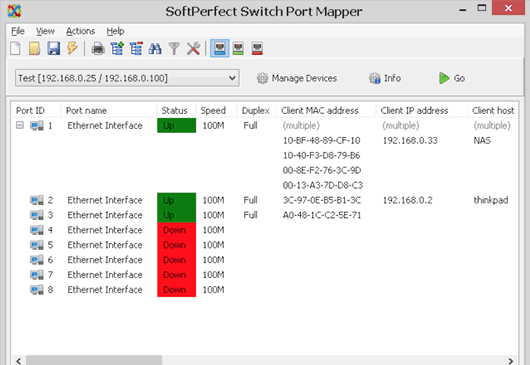Click the Manage Devices button

(297, 78)
